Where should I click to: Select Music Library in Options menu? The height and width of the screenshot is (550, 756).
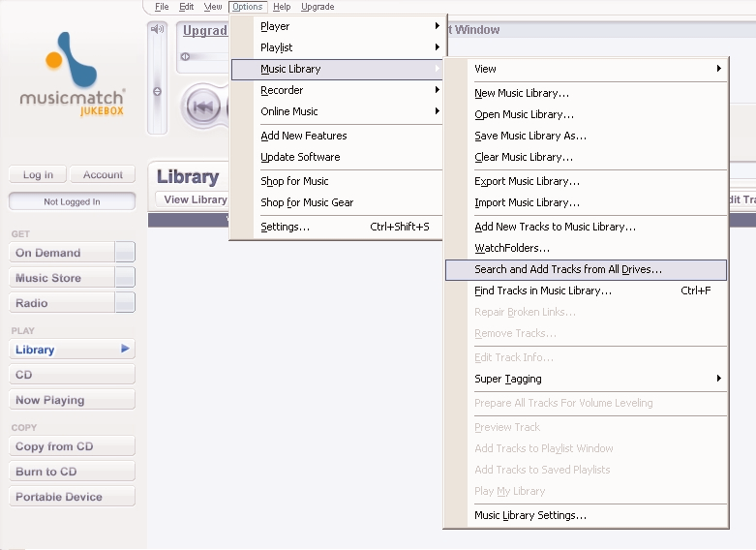(x=337, y=69)
